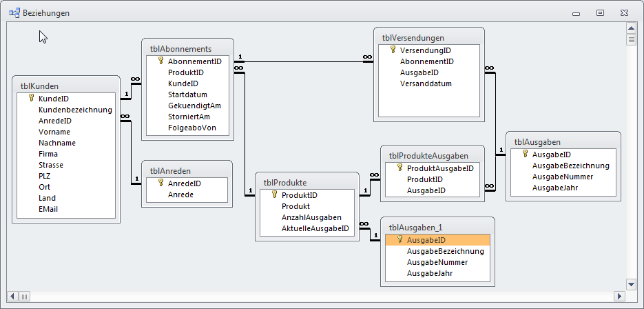Image resolution: width=644 pixels, height=309 pixels.
Task: Select GekuendigtAm field in tblAbonnements
Action: click(194, 106)
